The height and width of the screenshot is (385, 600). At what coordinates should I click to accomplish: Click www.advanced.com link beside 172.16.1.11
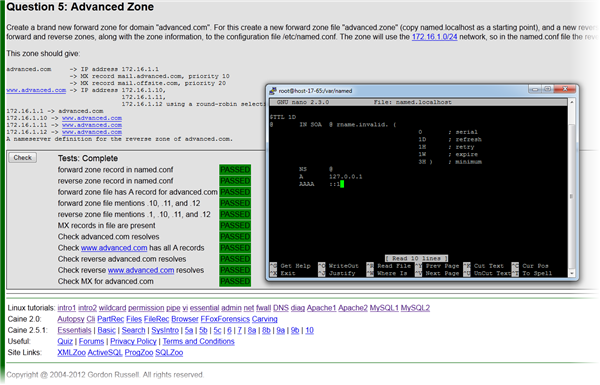[92, 125]
